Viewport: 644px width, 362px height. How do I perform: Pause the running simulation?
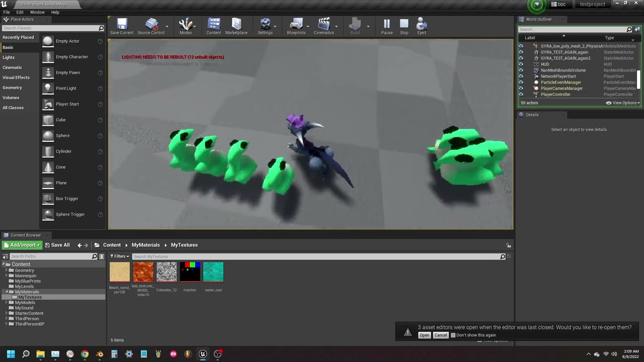coord(387,26)
